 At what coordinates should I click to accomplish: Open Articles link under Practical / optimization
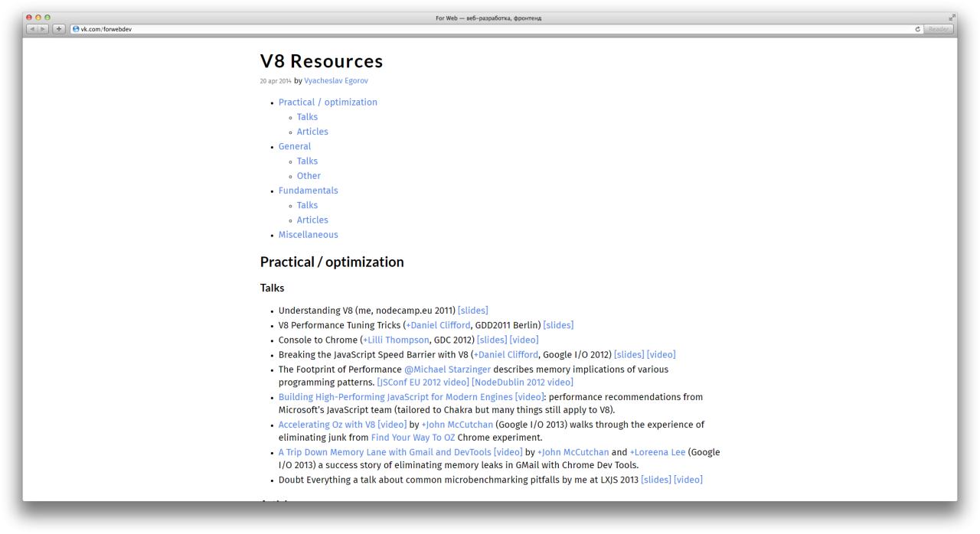click(312, 132)
